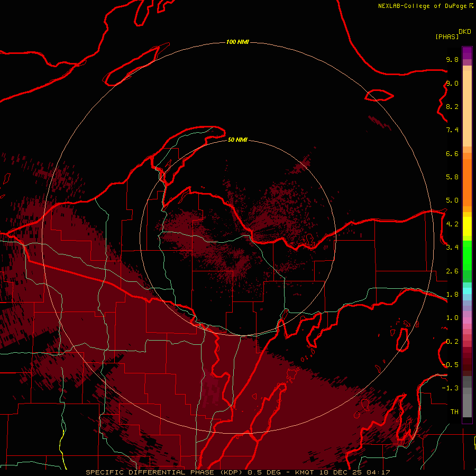Select the 3.4 value on the color scale
The width and height of the screenshot is (476, 476).
452,248
